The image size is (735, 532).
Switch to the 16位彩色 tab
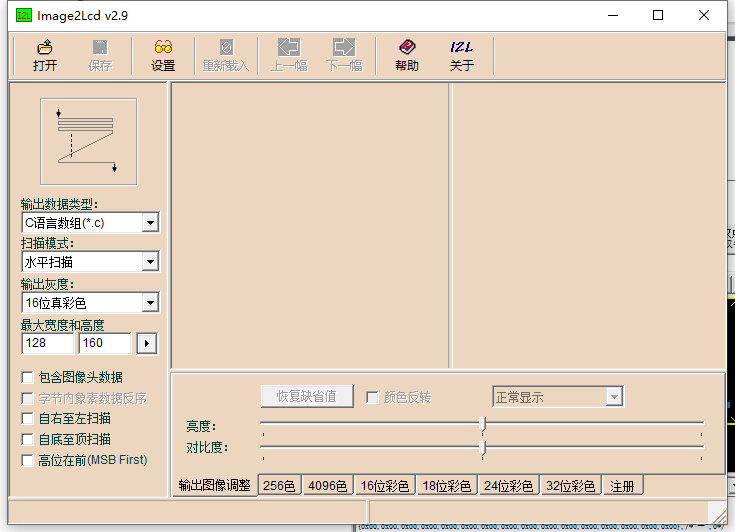pos(384,486)
